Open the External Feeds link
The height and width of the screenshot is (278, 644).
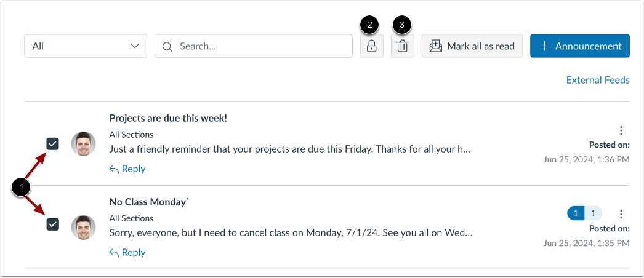tap(597, 80)
